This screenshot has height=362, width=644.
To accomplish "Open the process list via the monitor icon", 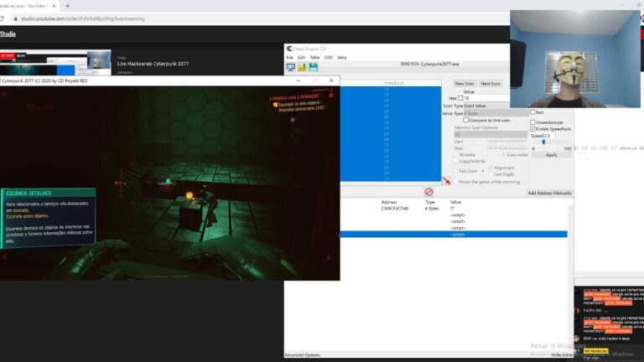I will [291, 67].
